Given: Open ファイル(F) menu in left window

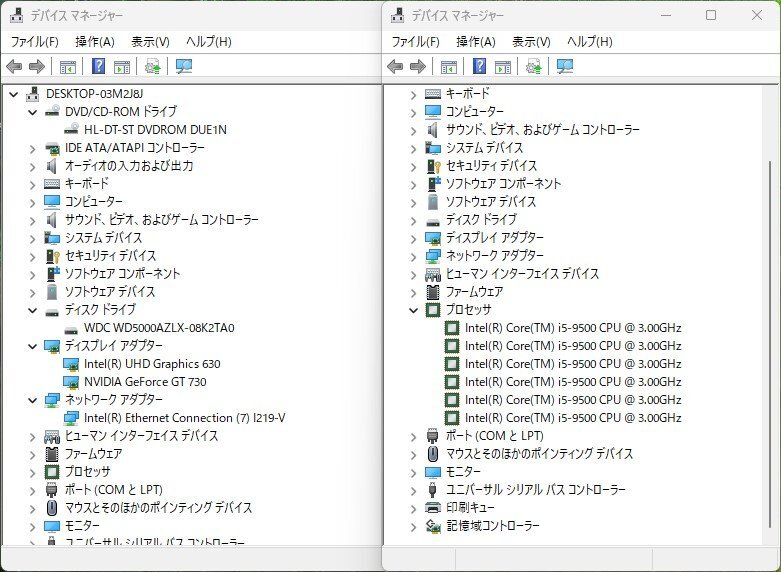Looking at the screenshot, I should [x=34, y=41].
